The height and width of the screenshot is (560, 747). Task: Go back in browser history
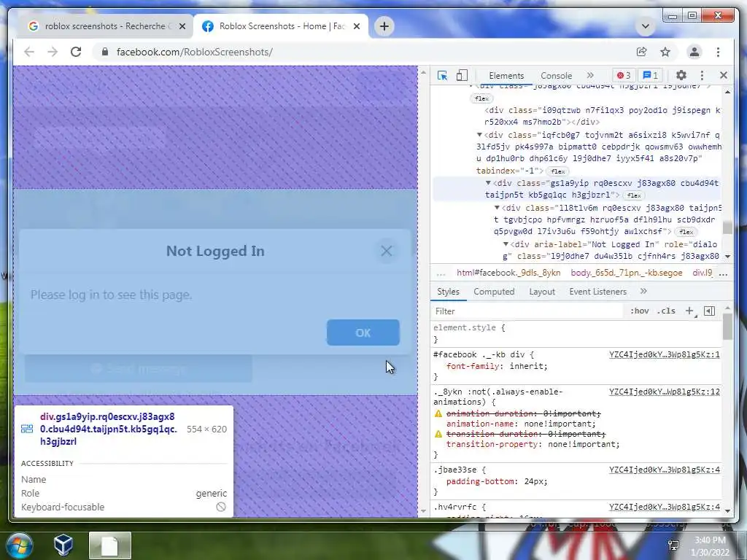[29, 52]
